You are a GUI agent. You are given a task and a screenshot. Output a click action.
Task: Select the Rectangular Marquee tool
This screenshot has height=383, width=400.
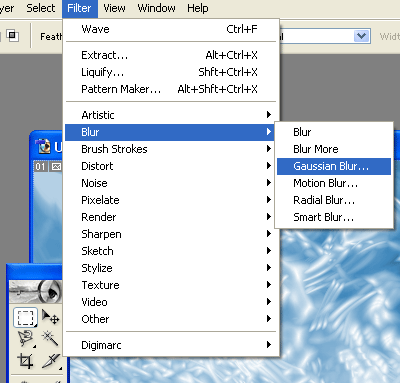pyautogui.click(x=25, y=318)
